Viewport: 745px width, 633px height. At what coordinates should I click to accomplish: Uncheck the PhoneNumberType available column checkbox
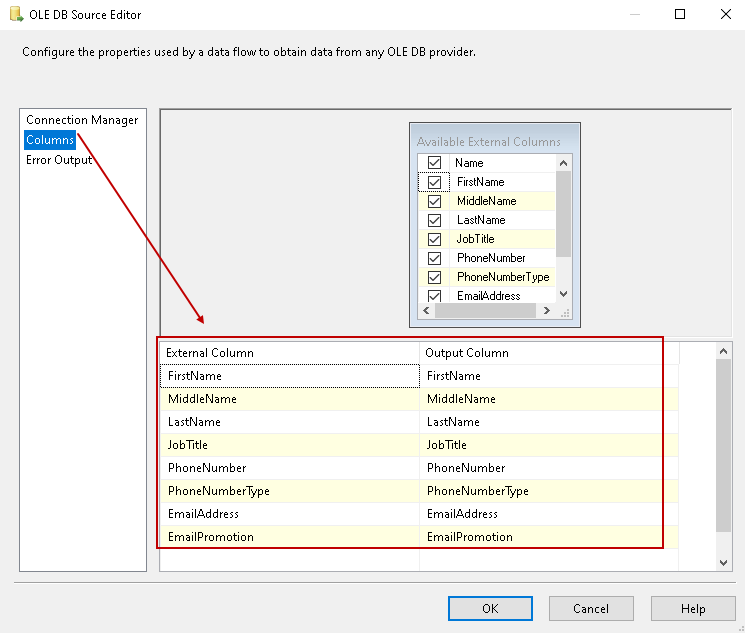tap(434, 277)
